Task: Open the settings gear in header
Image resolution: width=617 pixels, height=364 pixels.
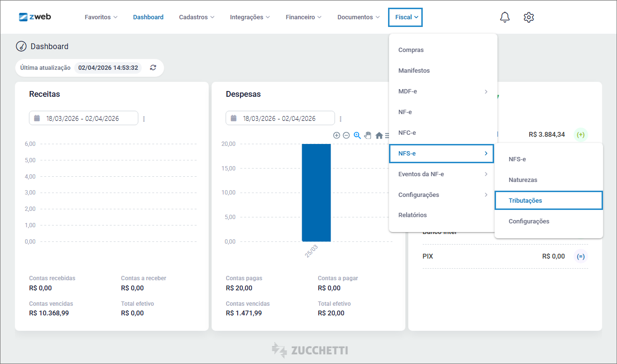Action: pyautogui.click(x=529, y=17)
